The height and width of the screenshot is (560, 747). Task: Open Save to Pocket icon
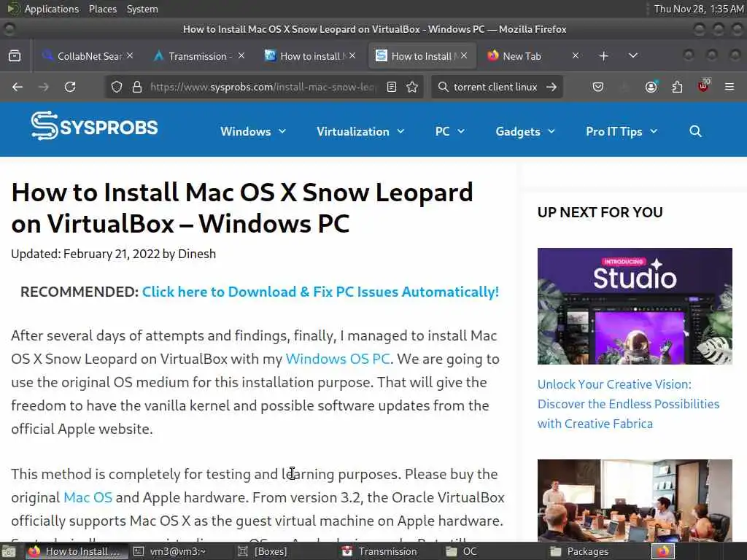point(598,87)
